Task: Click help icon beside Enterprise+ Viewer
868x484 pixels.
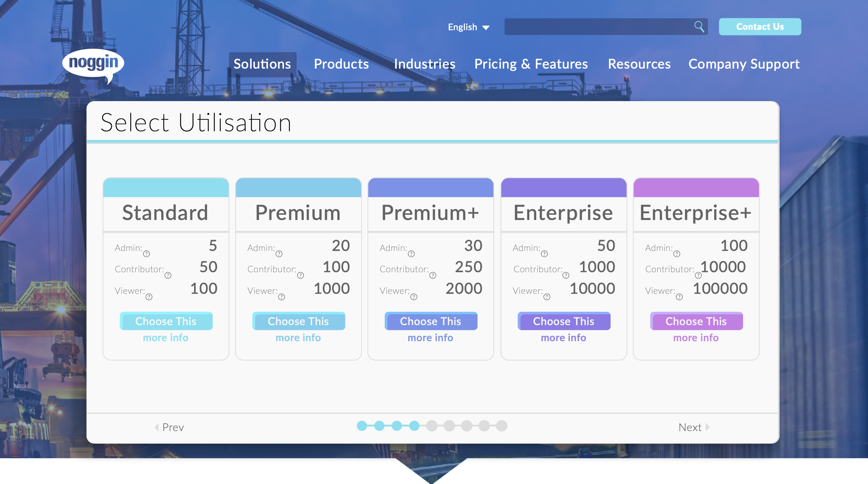Action: 679,297
